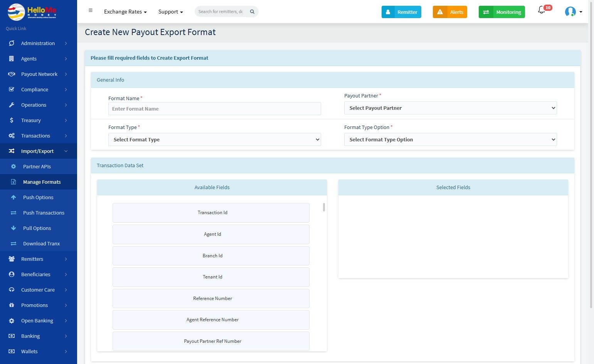
Task: Expand the Remitters chevron
Action: pos(66,259)
